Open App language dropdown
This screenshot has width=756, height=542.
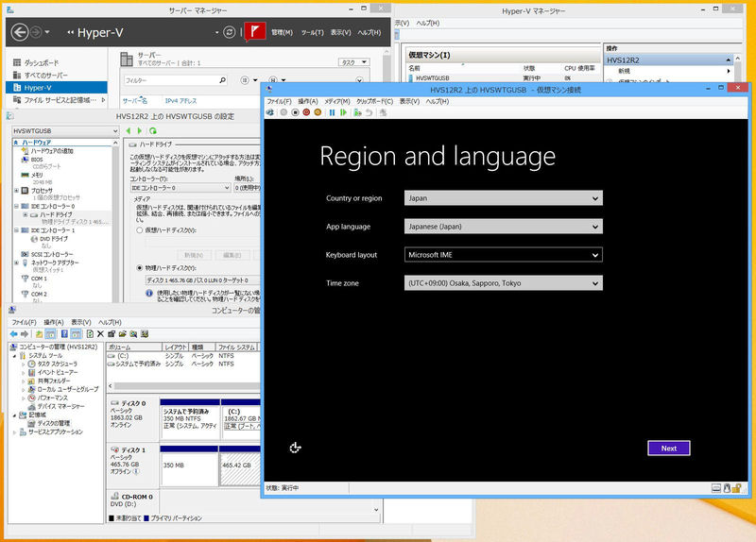[x=504, y=227]
